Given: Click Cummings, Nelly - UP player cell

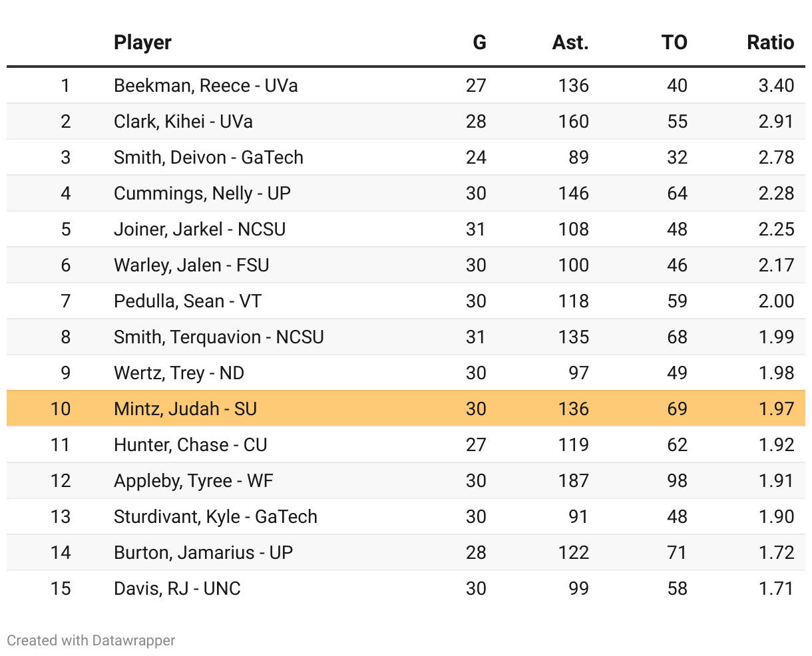Looking at the screenshot, I should 202,194.
